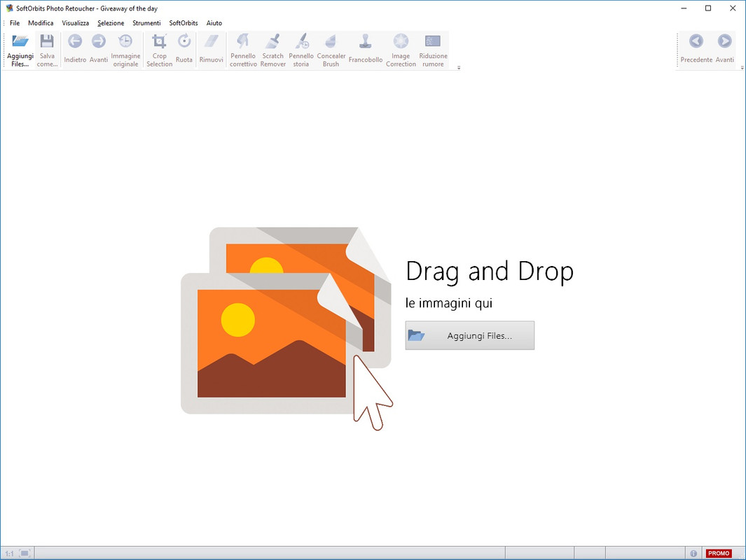This screenshot has width=746, height=560.
Task: Click the Indietro undo arrow icon
Action: pos(75,41)
